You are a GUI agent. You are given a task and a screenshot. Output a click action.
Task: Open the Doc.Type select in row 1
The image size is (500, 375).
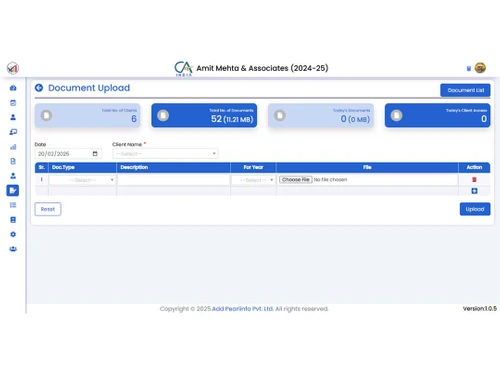(82, 180)
